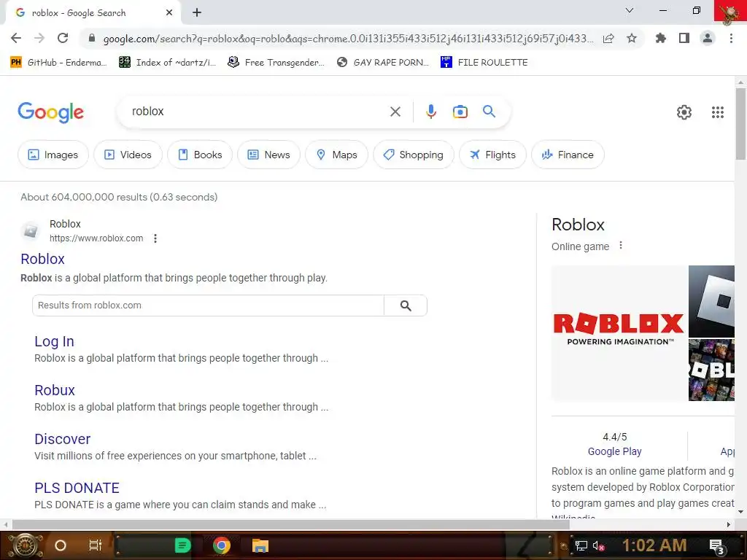Open Google quick settings gear
The width and height of the screenshot is (747, 560).
(x=684, y=112)
